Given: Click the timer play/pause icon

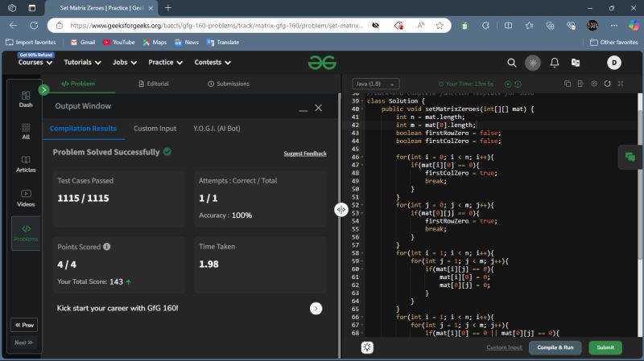Looking at the screenshot, I should point(508,84).
